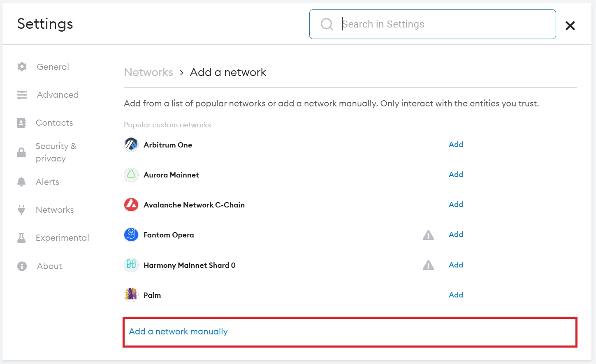The image size is (596, 364).
Task: Open General settings tab
Action: click(53, 67)
